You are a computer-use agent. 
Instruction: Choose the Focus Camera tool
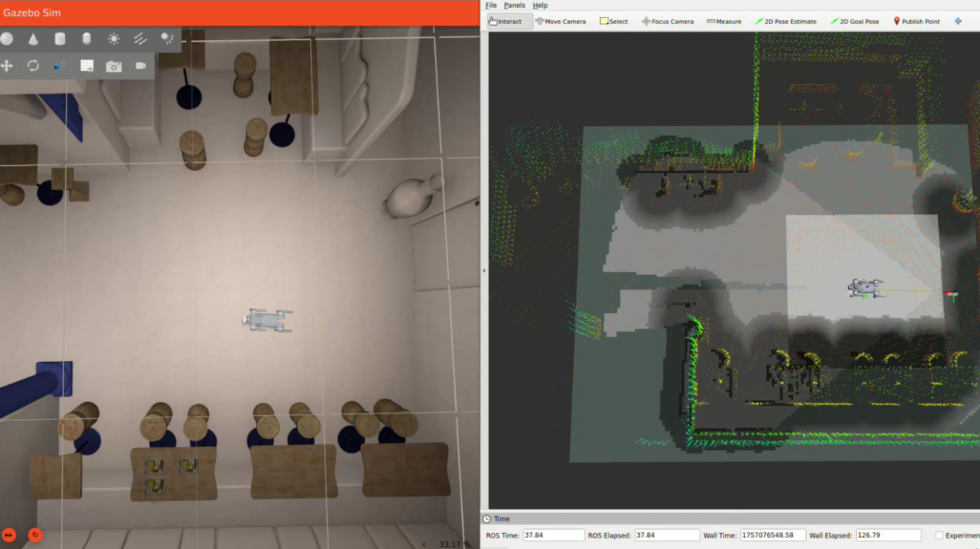coord(668,21)
